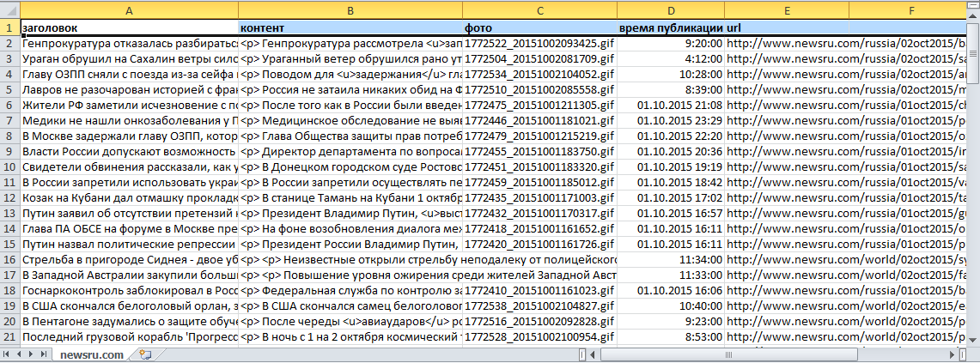Click the Select All corner box
The image size is (980, 363).
tap(10, 10)
